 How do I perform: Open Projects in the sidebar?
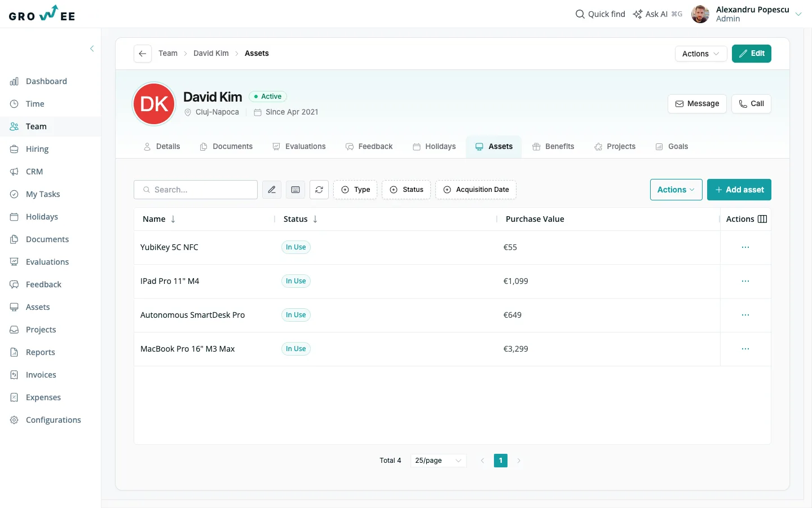(x=50, y=330)
